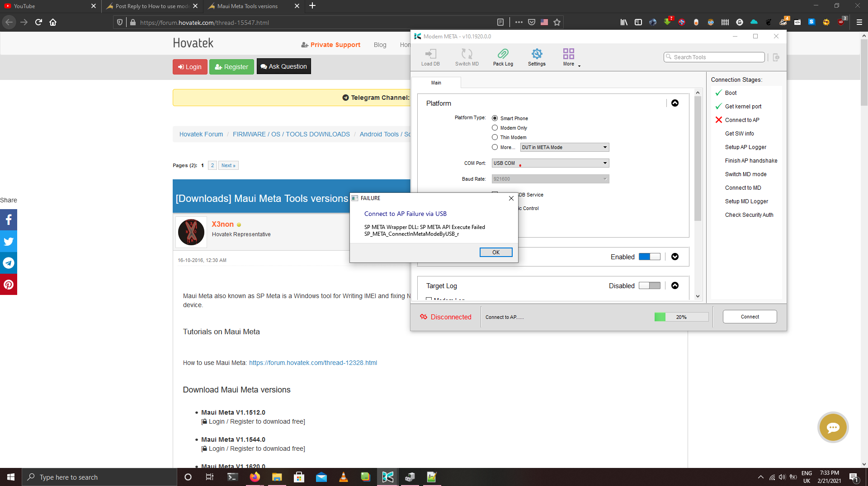Open the browser Library icon

[x=624, y=22]
